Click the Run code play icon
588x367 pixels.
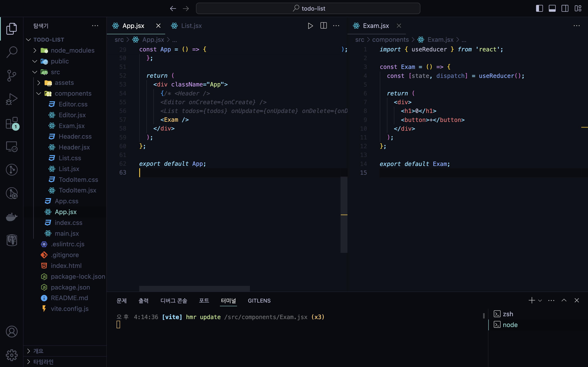pyautogui.click(x=310, y=26)
